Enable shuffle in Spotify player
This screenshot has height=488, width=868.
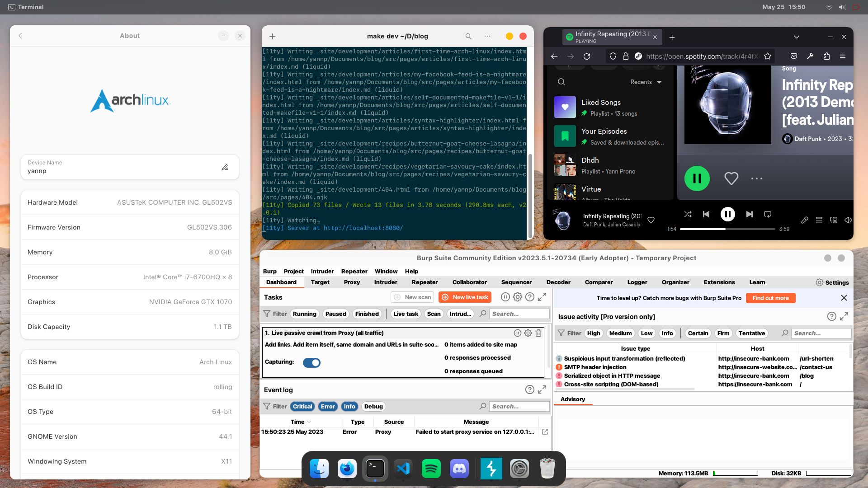pos(688,214)
